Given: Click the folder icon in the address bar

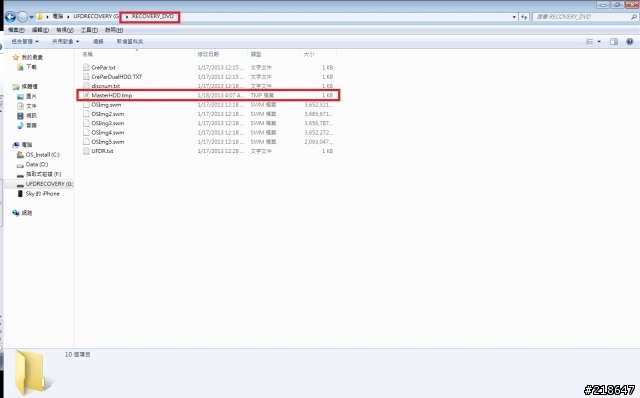Looking at the screenshot, I should pos(40,17).
